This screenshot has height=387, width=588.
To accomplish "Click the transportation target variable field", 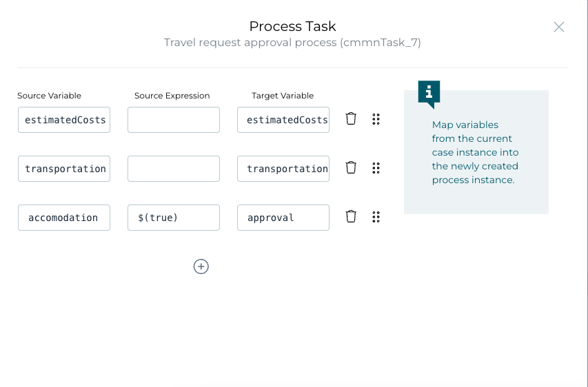I will point(283,169).
